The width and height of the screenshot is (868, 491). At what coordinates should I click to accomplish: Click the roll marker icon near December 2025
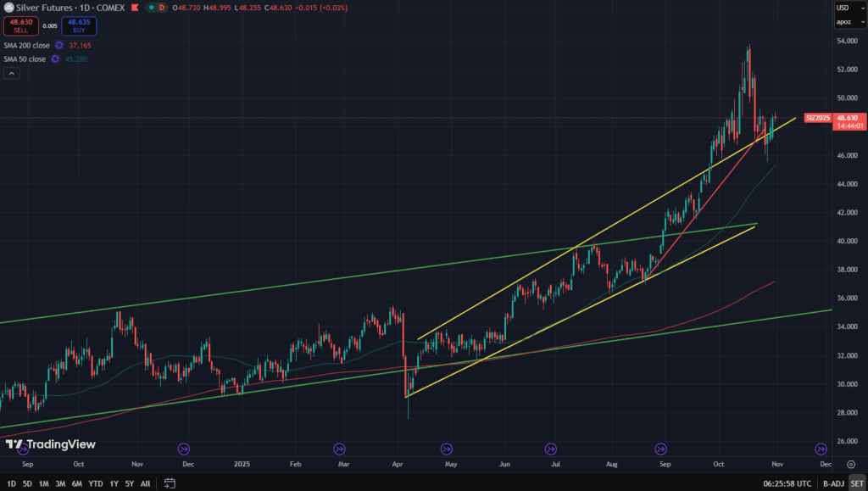coord(820,449)
